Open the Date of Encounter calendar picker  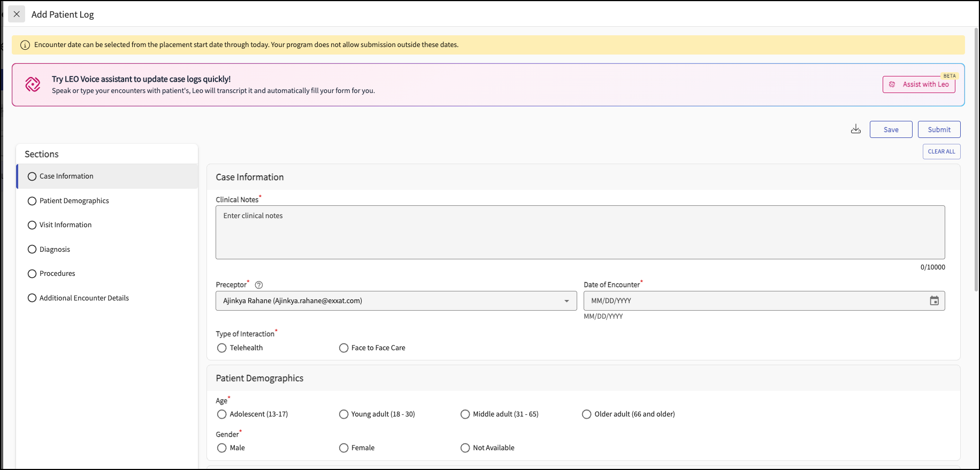click(934, 301)
